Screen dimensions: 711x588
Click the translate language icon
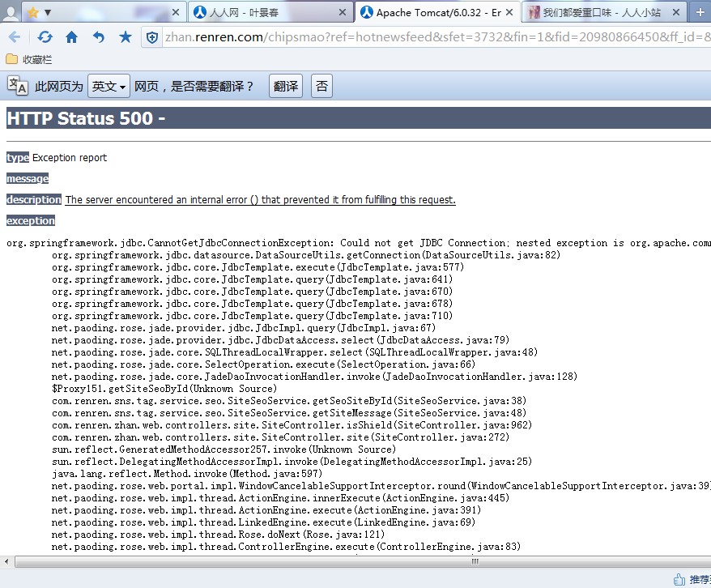coord(18,85)
